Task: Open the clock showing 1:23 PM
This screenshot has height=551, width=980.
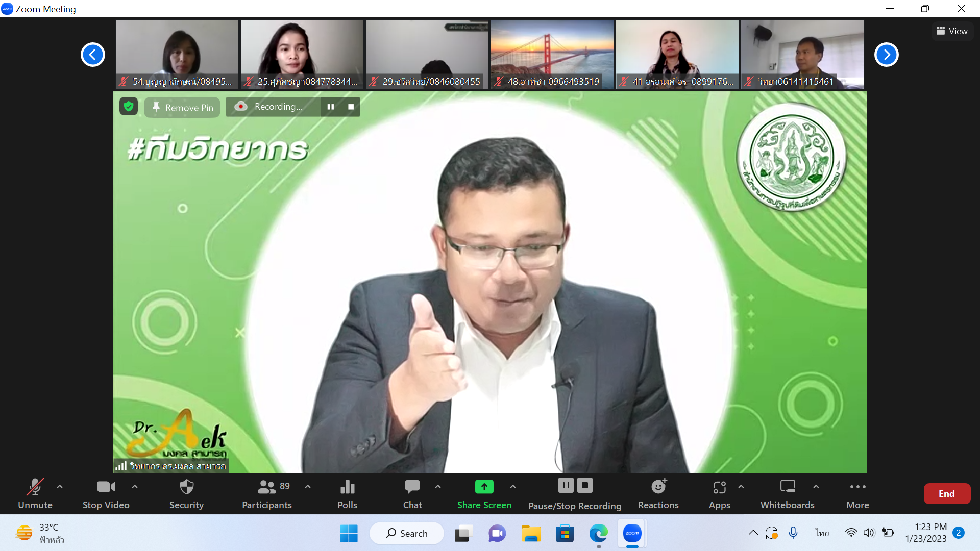Action: pos(926,533)
